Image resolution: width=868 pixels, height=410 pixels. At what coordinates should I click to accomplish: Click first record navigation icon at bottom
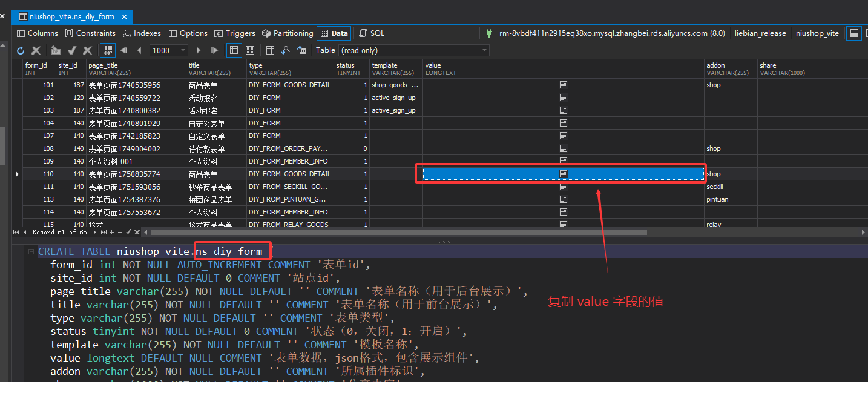coord(16,232)
